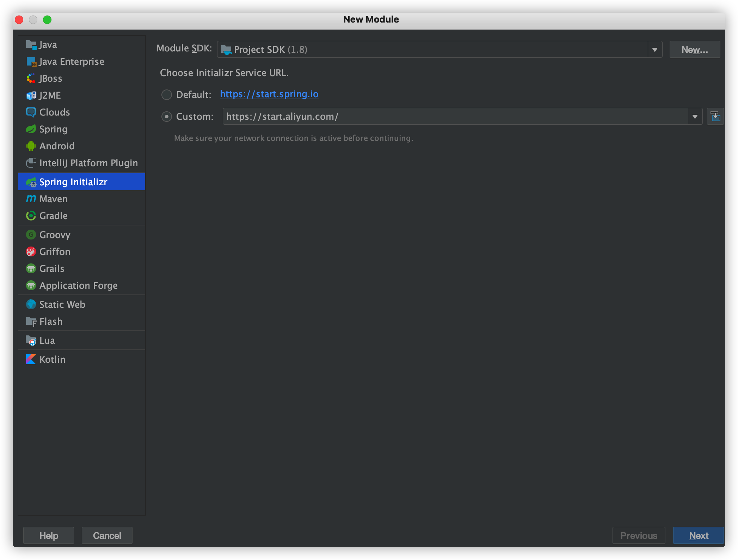This screenshot has width=738, height=560.
Task: Pick the Grails icon
Action: click(31, 269)
